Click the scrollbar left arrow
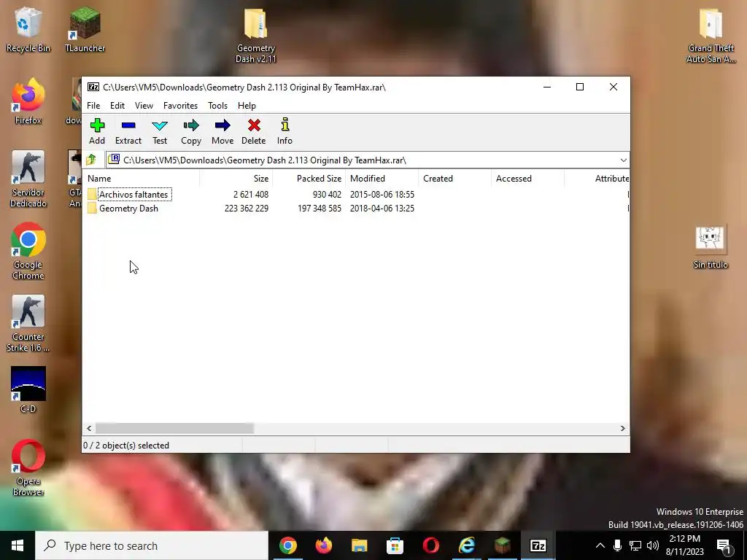The image size is (747, 560). pos(89,428)
